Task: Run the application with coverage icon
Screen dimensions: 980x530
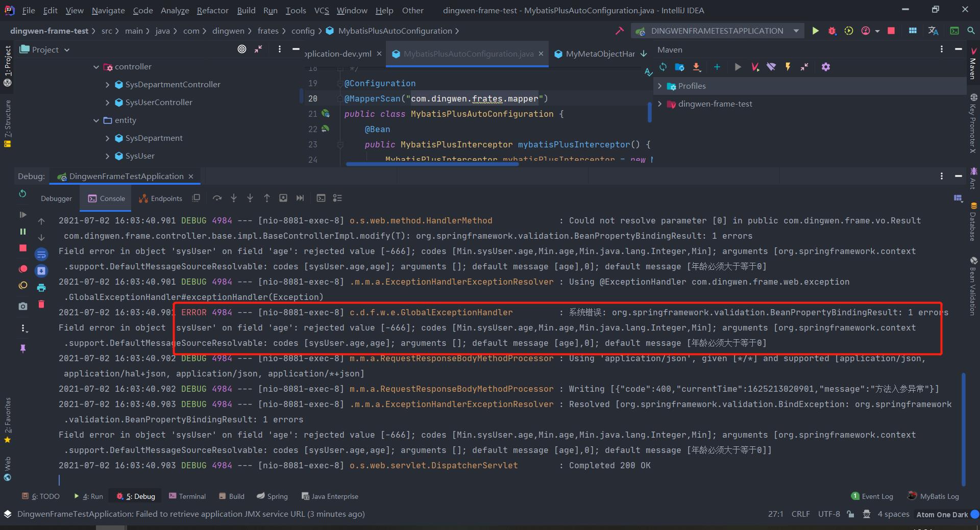Action: (848, 31)
